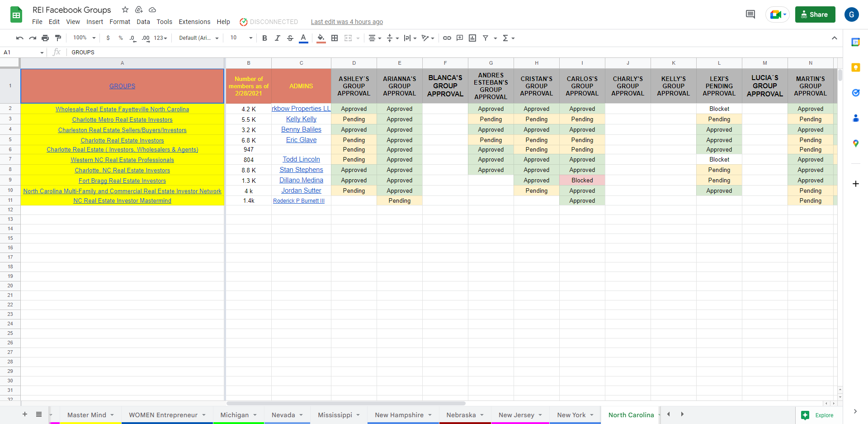Toggle bold formatting
868x424 pixels.
point(265,38)
